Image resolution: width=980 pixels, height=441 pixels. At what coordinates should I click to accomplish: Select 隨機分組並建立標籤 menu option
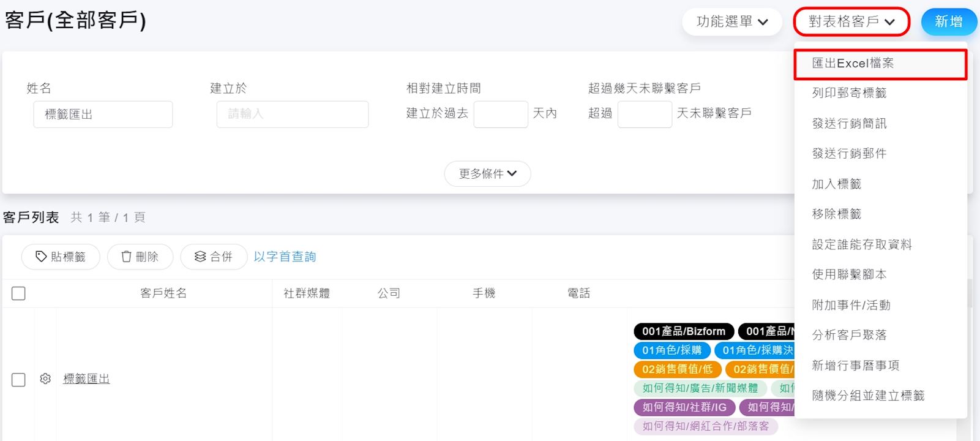(x=867, y=396)
